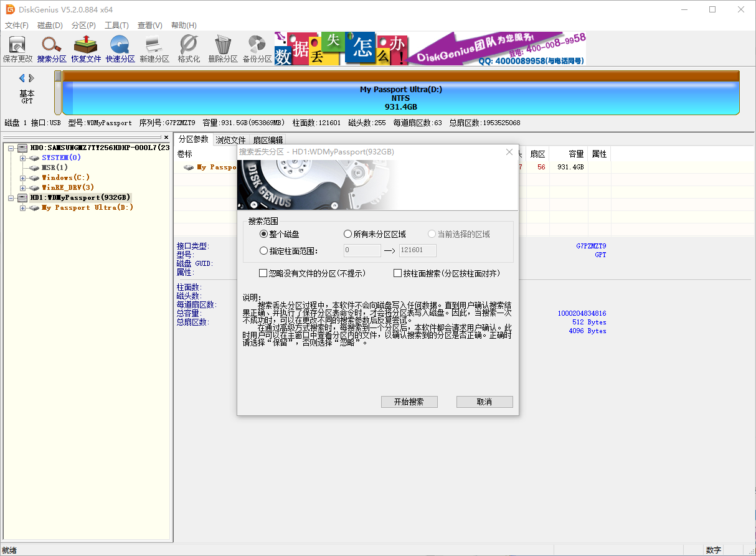Switch to the 浏览文件 tab
Viewport: 756px width, 556px height.
(230, 140)
